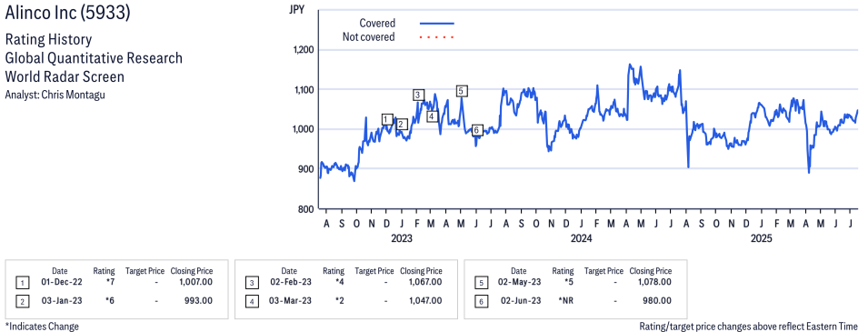Click the *Indicates Change footnote

42,326
